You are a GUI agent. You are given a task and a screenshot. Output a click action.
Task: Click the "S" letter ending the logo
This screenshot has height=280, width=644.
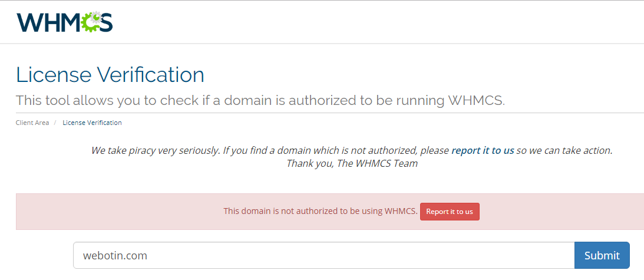click(x=105, y=22)
